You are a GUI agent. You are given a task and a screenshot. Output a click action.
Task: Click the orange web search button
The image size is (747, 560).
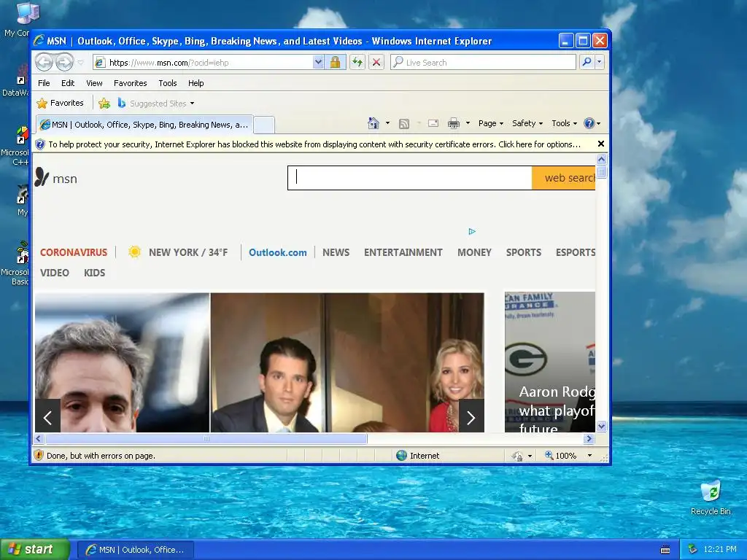564,178
